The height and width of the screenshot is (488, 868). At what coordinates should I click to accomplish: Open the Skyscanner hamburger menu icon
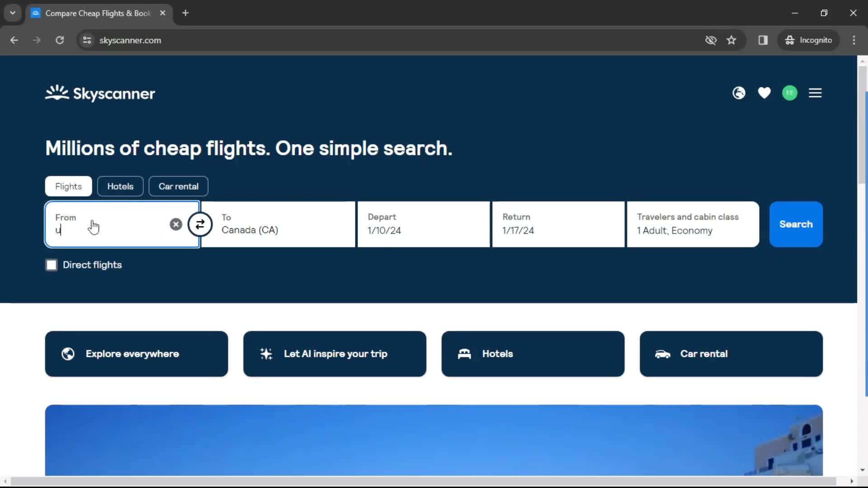(816, 93)
